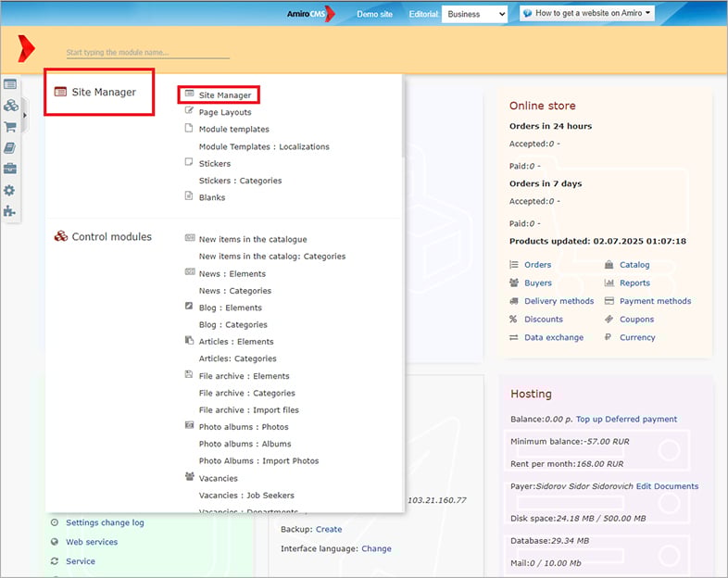728x578 pixels.
Task: Click the Control modules cubes sidebar icon
Action: pos(10,106)
